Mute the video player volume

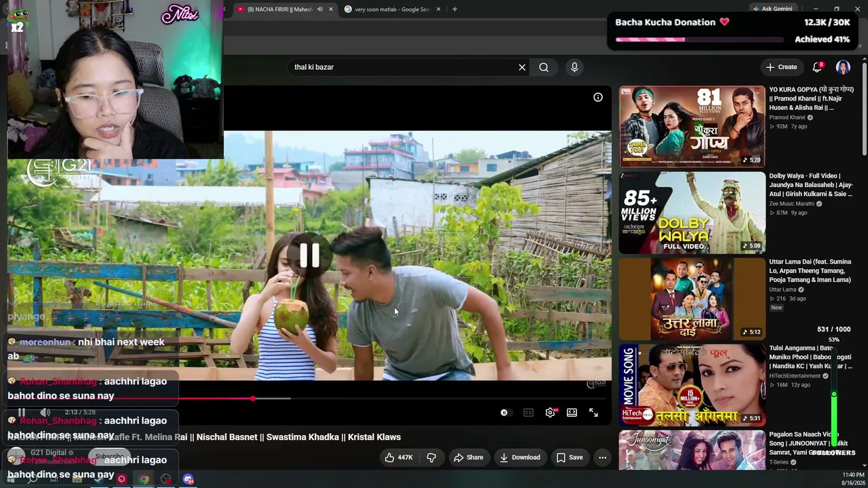click(45, 412)
